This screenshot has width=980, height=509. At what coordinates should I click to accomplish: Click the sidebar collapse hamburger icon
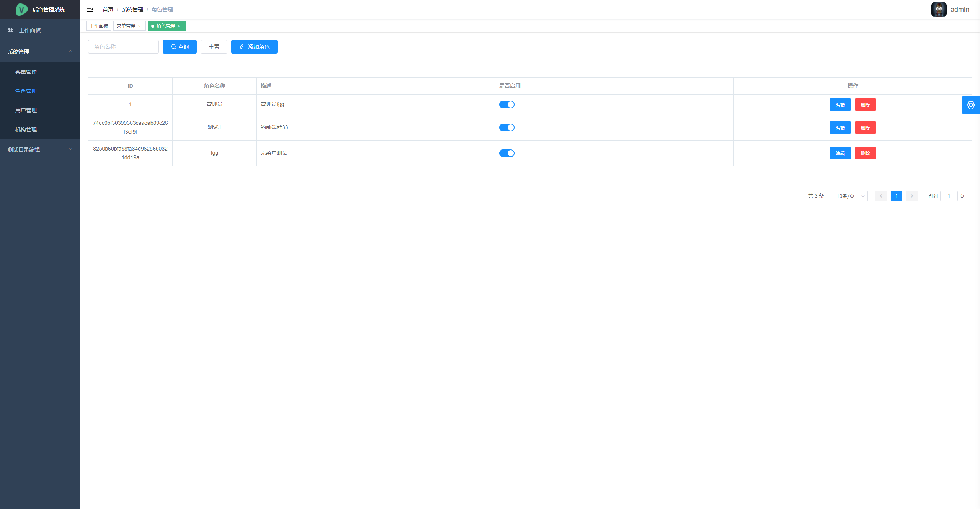click(x=90, y=9)
